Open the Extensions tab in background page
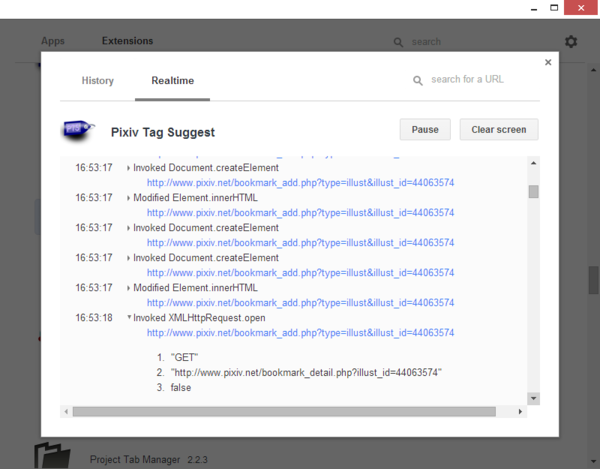This screenshot has height=469, width=600. pyautogui.click(x=127, y=41)
